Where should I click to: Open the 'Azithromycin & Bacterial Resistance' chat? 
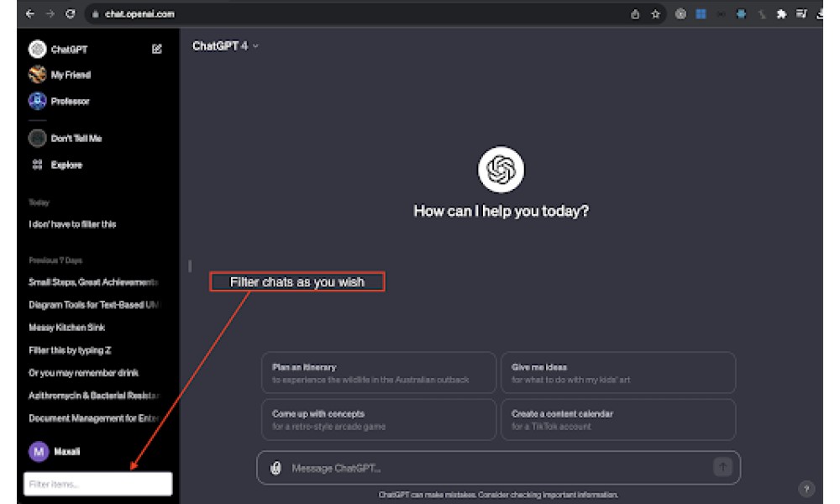pos(94,396)
